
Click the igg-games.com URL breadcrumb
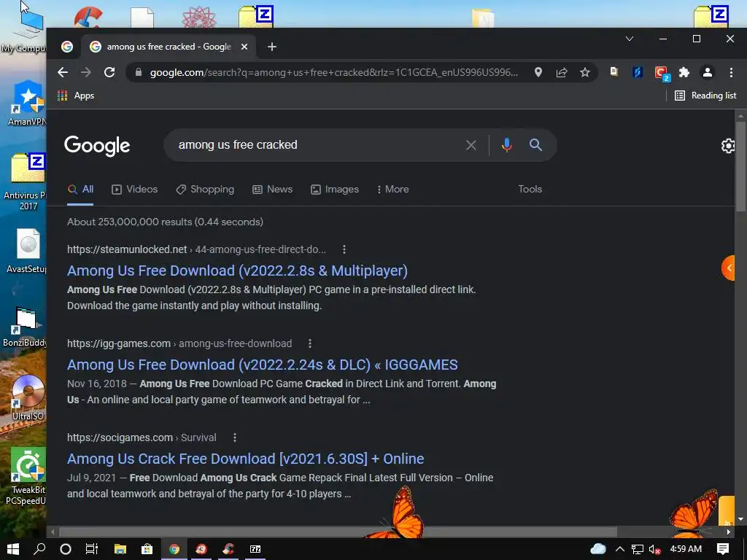(x=179, y=343)
